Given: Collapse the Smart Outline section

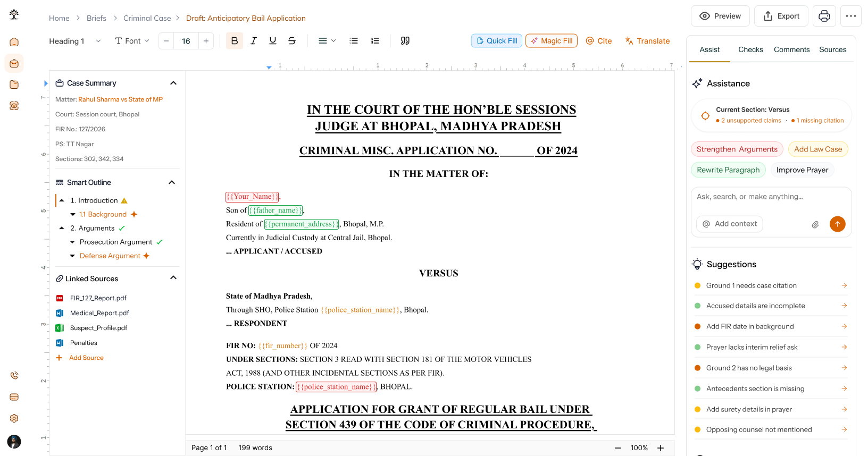Looking at the screenshot, I should pos(172,182).
